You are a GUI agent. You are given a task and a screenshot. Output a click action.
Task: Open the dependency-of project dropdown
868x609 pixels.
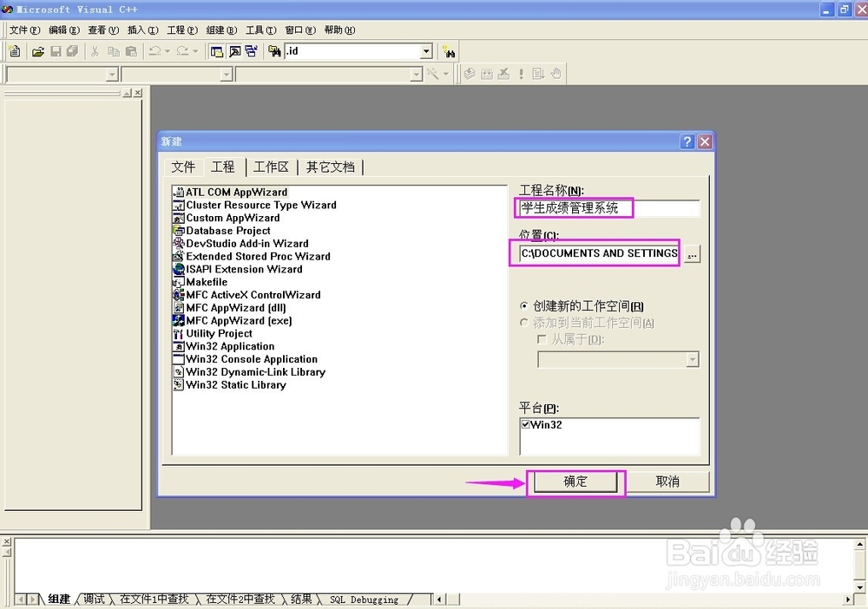[692, 359]
